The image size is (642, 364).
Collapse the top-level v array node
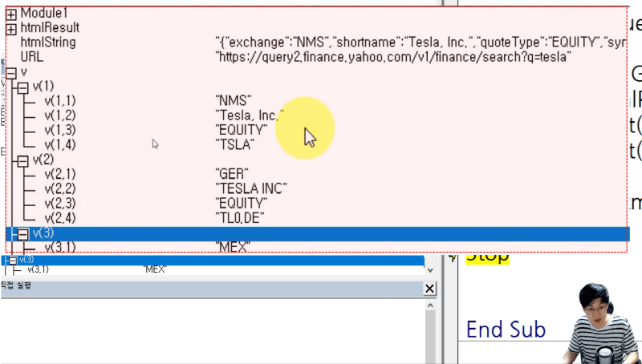point(11,72)
